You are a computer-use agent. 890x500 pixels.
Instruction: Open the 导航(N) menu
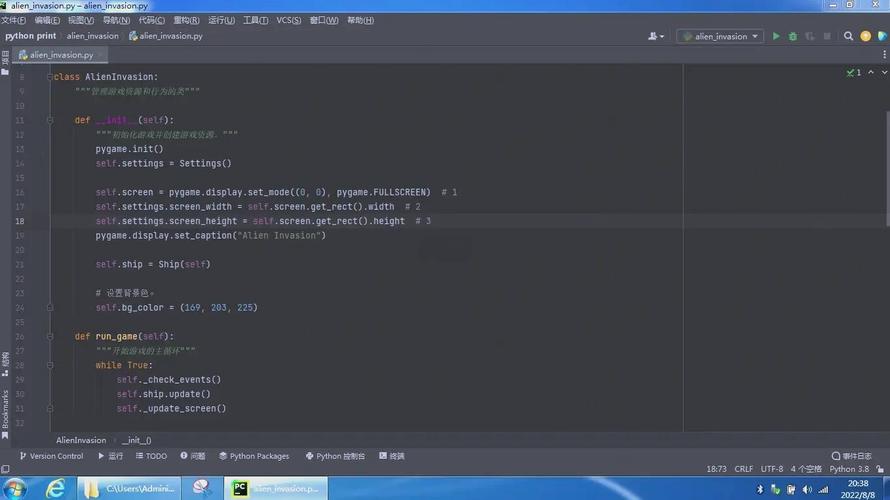click(x=116, y=20)
